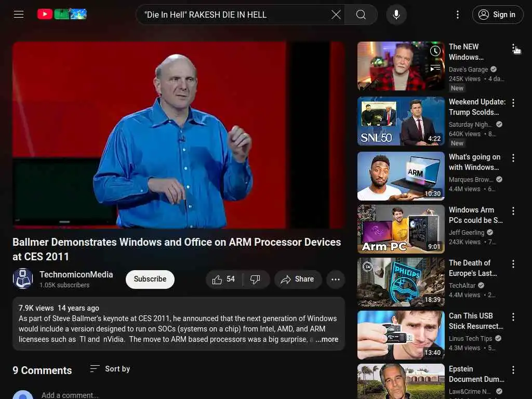Viewport: 532px width, 399px height.
Task: Click the 9 Comments heading
Action: (x=42, y=370)
